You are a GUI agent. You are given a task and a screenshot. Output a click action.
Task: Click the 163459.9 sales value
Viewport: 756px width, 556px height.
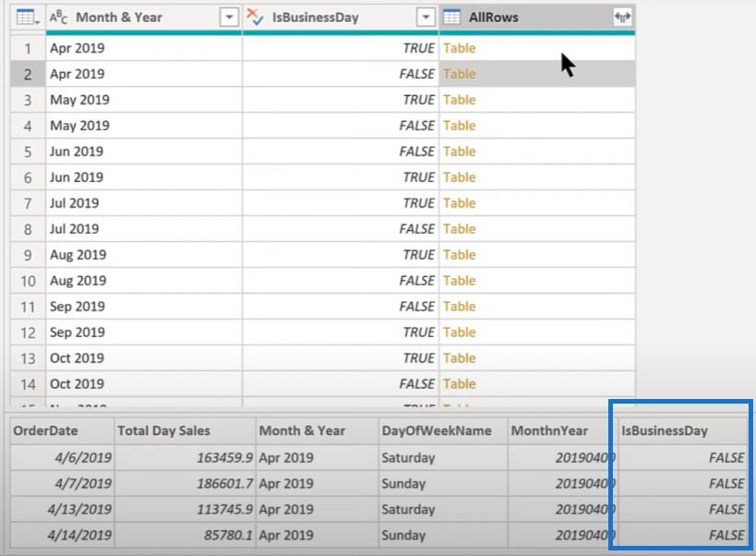[224, 457]
